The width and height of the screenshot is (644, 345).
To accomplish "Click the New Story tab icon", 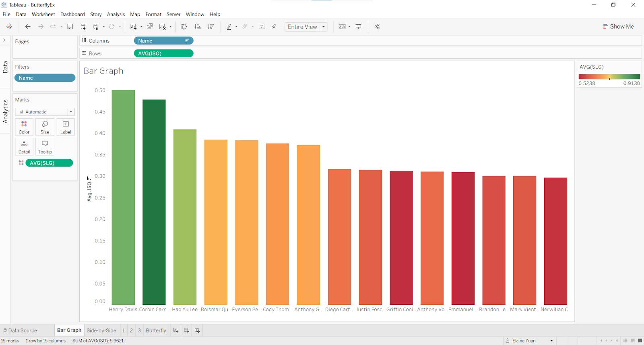I will (x=197, y=331).
